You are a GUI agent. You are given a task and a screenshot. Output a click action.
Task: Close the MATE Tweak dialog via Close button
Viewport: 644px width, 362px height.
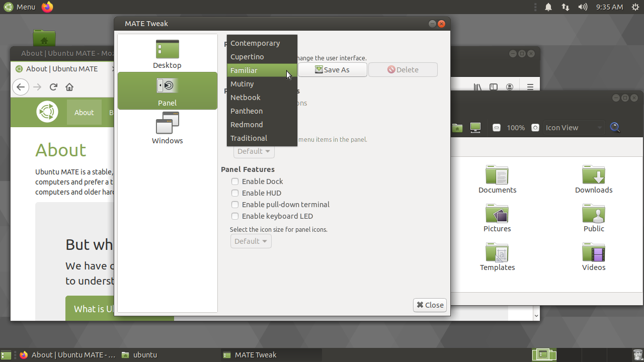click(430, 305)
